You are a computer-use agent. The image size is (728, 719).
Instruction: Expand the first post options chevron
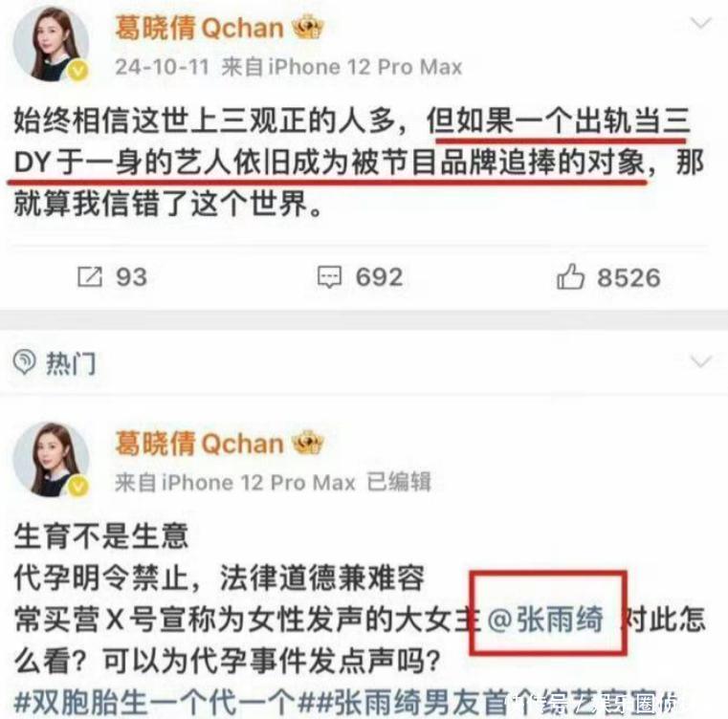tap(700, 23)
